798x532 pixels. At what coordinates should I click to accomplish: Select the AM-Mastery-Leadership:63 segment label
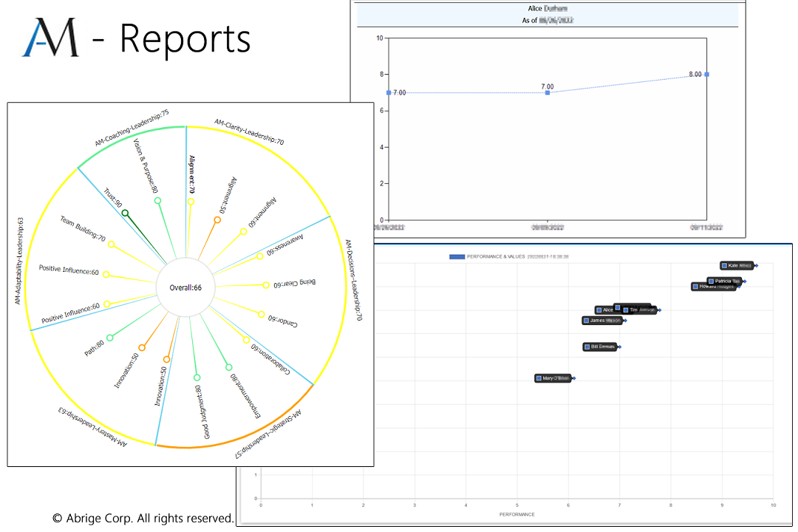point(92,426)
